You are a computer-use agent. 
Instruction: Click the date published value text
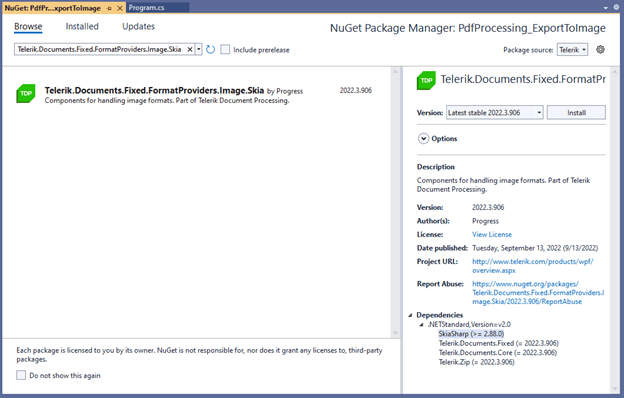tap(535, 248)
